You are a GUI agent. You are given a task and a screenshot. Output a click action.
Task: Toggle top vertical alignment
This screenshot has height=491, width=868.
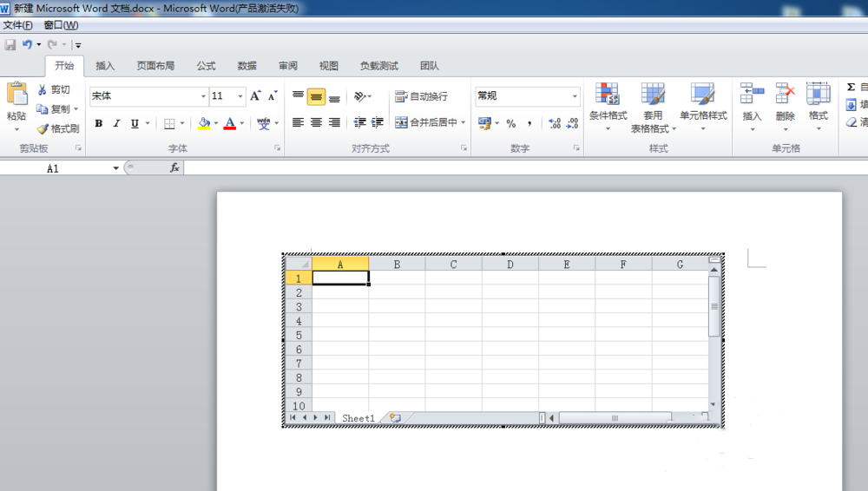(x=298, y=96)
